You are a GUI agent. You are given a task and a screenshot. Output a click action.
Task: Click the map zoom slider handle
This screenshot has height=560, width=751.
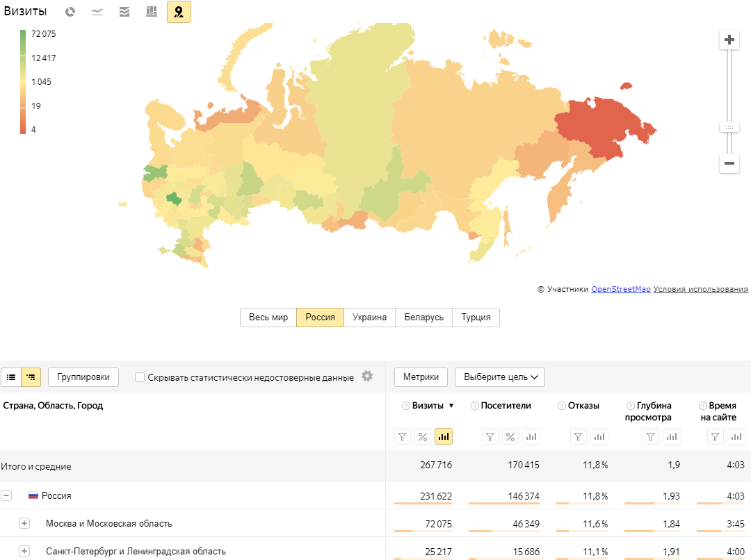(x=729, y=127)
